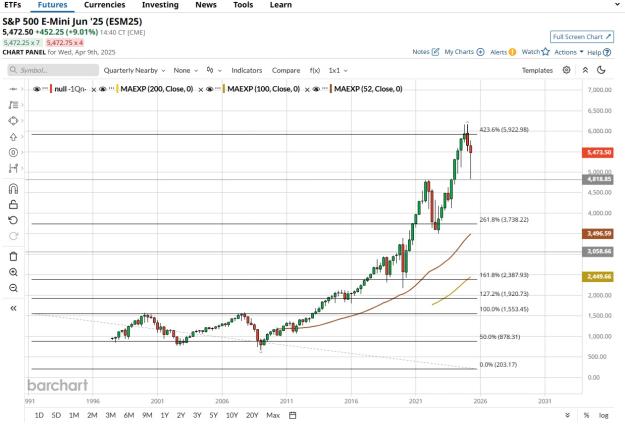Choose the shapes drawing tool
Viewport: 625px width, 428px height.
click(x=13, y=121)
